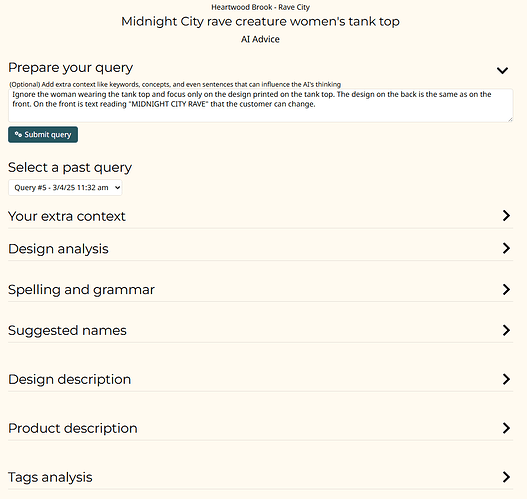Click the Design description arrow icon
Image resolution: width=527 pixels, height=499 pixels.
(x=506, y=379)
